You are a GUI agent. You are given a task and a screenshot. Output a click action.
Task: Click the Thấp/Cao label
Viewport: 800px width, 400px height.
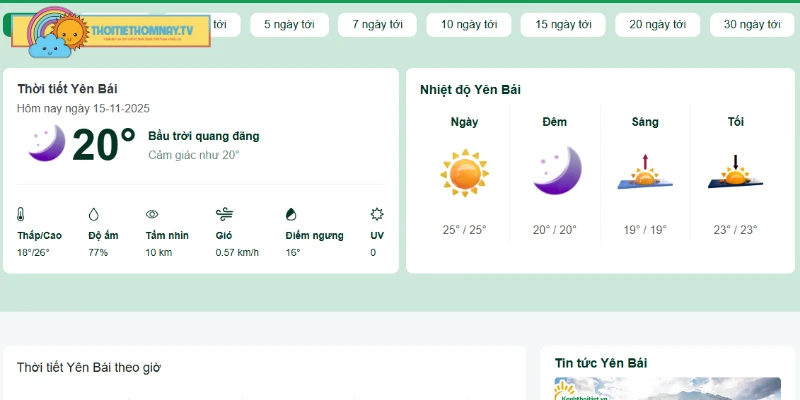(39, 236)
